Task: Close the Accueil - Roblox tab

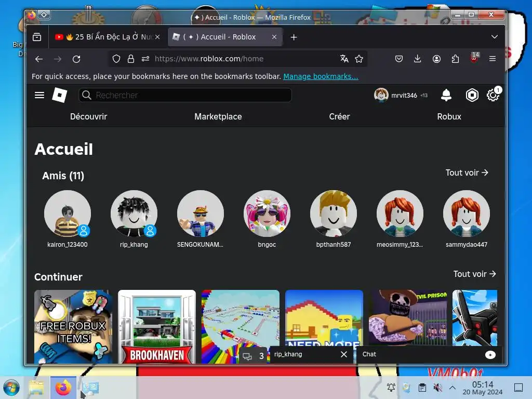Action: [274, 37]
